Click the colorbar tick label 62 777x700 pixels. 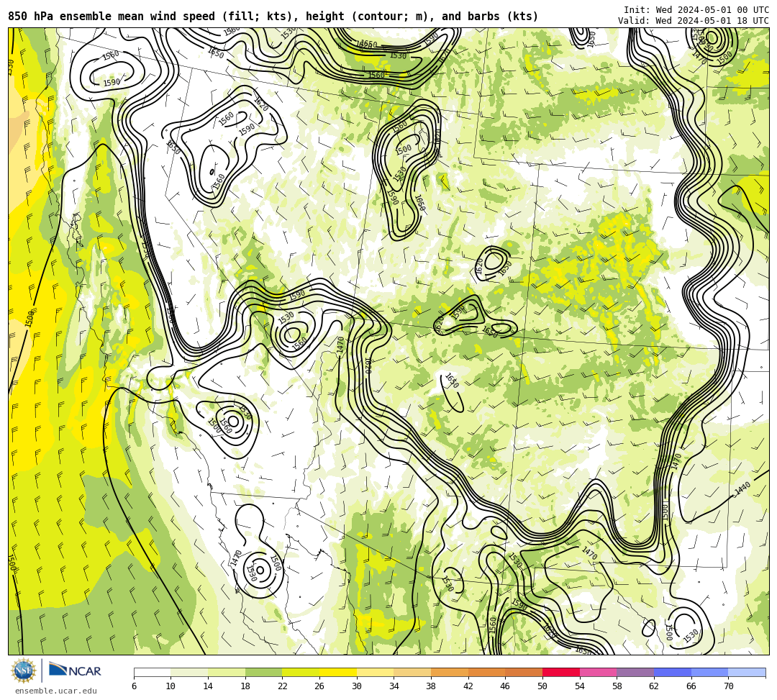(x=654, y=686)
